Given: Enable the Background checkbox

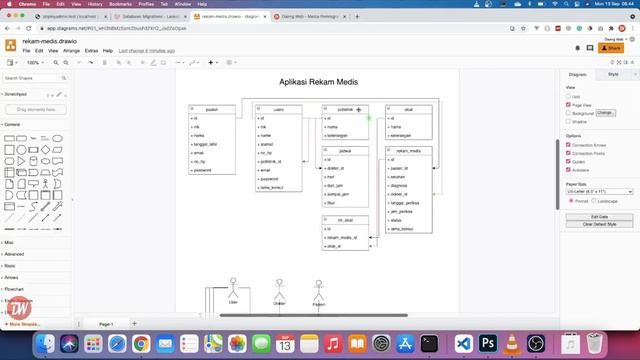Looking at the screenshot, I should coord(568,113).
